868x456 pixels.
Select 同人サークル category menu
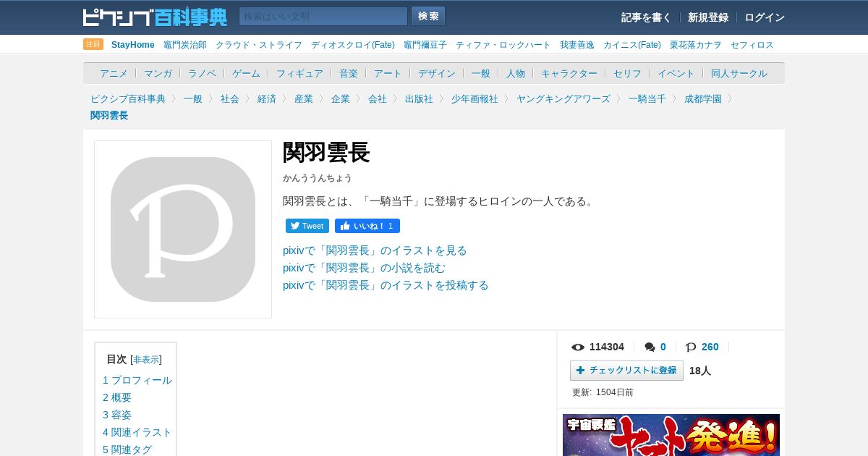click(739, 73)
